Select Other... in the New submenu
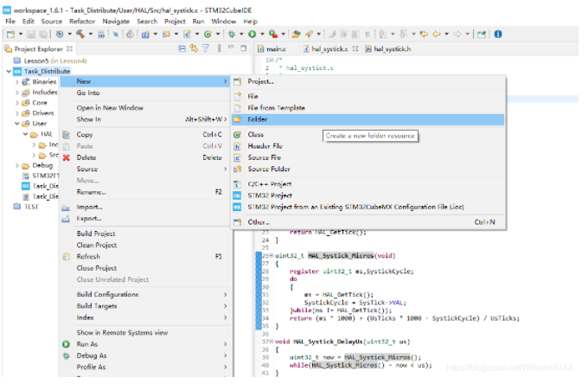 pyautogui.click(x=367, y=222)
